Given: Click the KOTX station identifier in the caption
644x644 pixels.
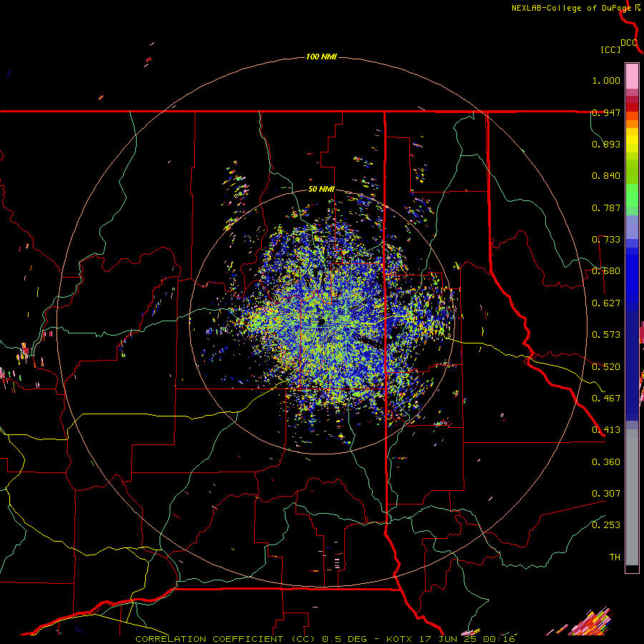Looking at the screenshot, I should (x=399, y=639).
